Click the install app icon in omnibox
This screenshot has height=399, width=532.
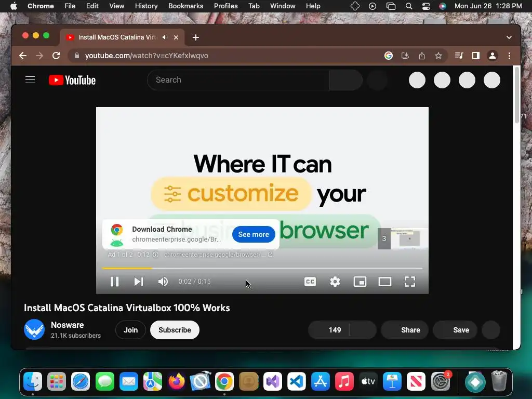tap(405, 56)
